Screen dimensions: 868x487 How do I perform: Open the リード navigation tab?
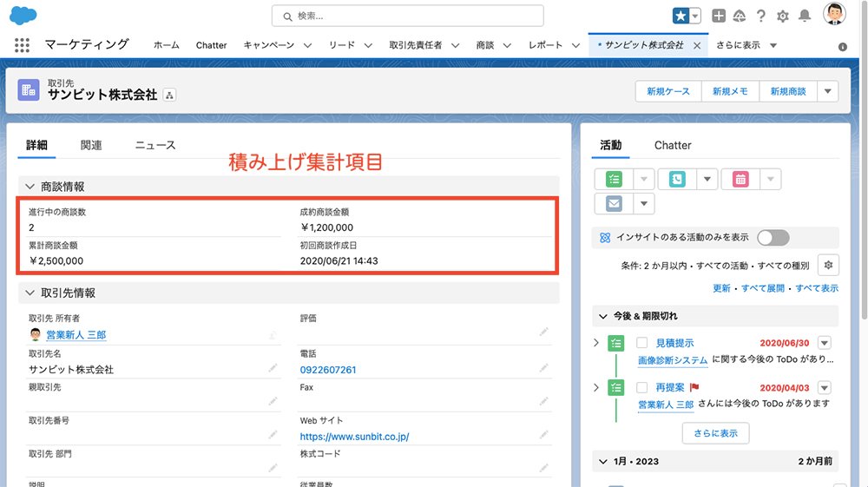pyautogui.click(x=341, y=45)
